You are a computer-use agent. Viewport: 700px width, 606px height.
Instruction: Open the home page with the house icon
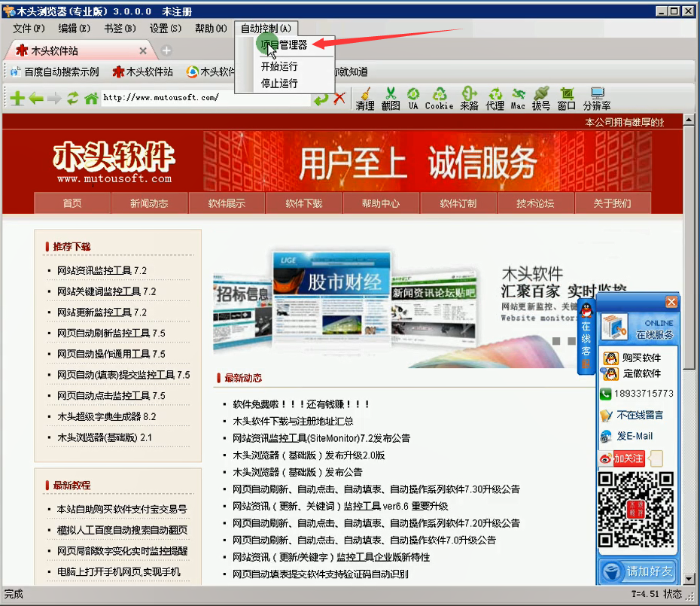point(91,99)
